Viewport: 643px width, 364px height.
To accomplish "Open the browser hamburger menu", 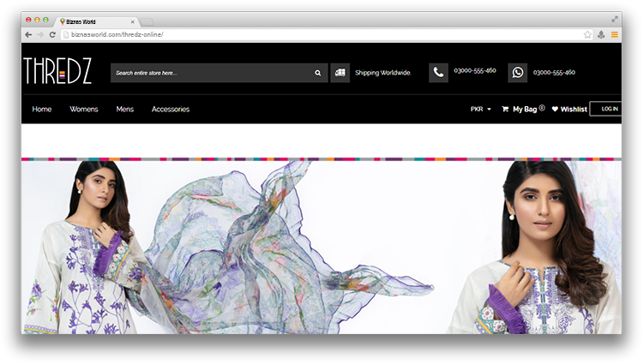I will click(x=615, y=35).
